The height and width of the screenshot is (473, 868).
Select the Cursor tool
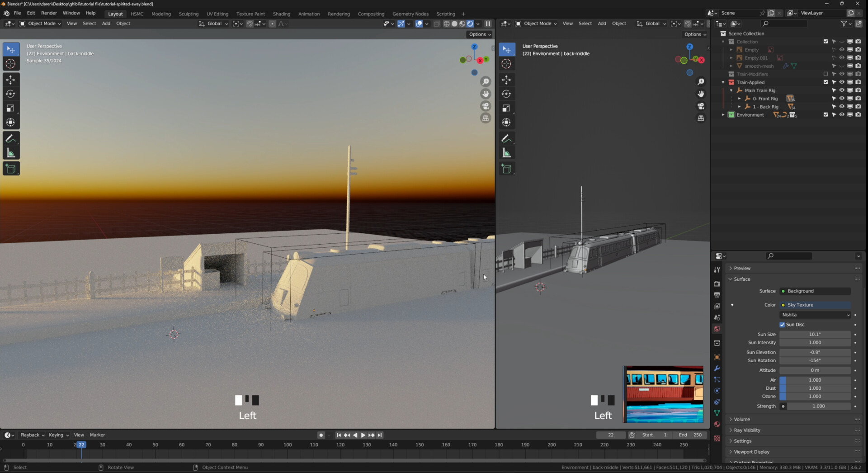coord(11,64)
